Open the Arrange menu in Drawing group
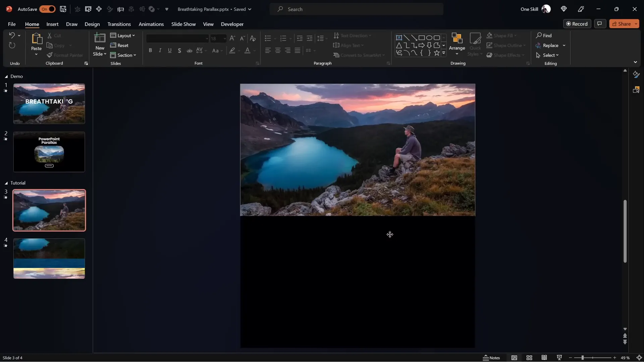This screenshot has height=362, width=644. [458, 45]
